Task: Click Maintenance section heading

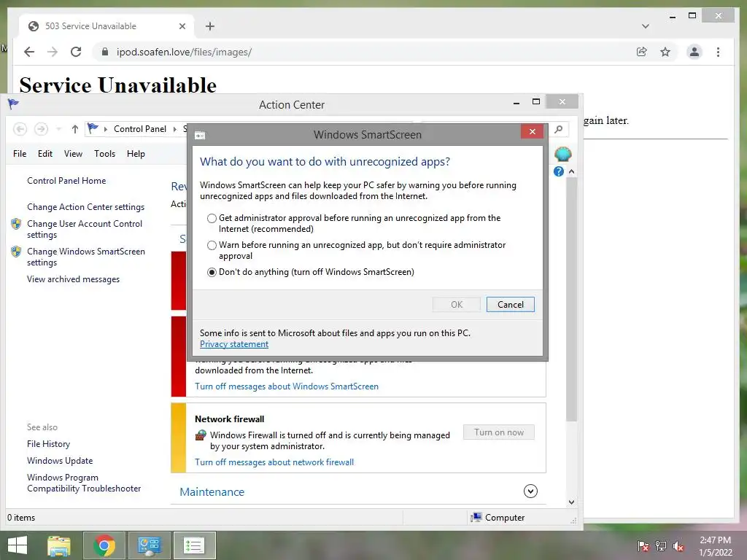Action: pos(212,492)
